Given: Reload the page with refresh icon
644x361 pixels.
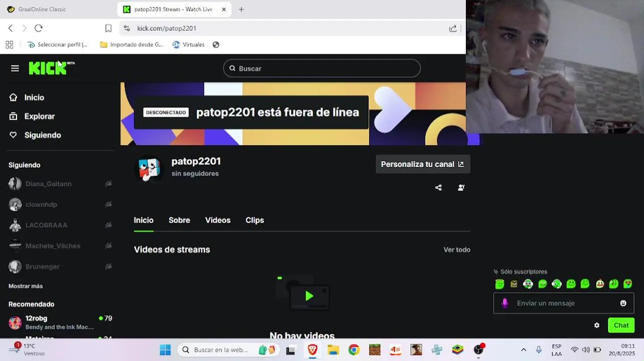Looking at the screenshot, I should point(39,29).
